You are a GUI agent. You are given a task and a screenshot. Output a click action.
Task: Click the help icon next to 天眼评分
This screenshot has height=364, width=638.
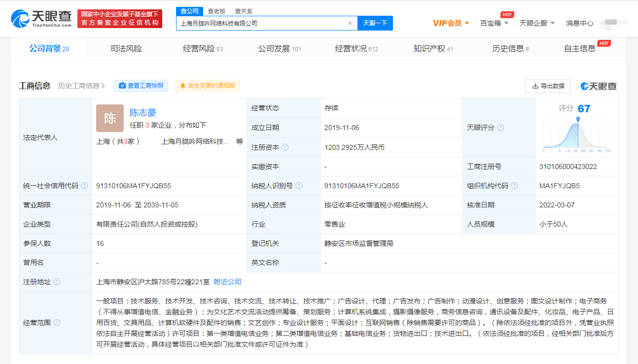[500, 128]
